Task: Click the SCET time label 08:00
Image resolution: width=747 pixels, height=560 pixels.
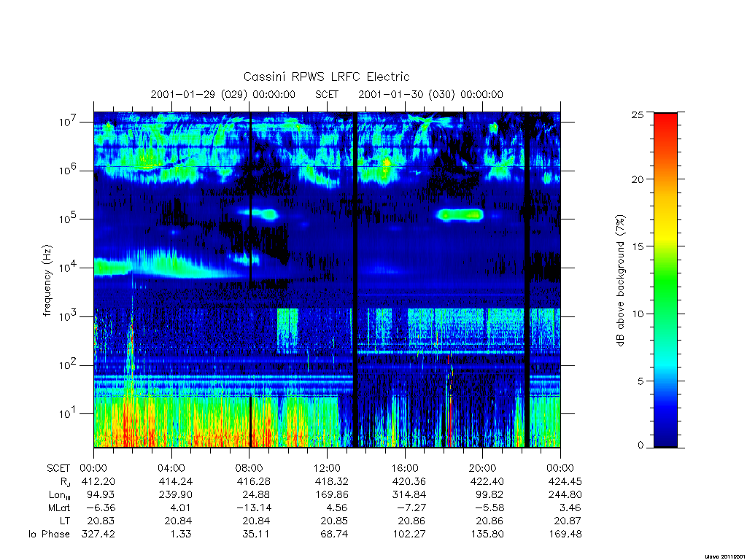Action: click(249, 468)
